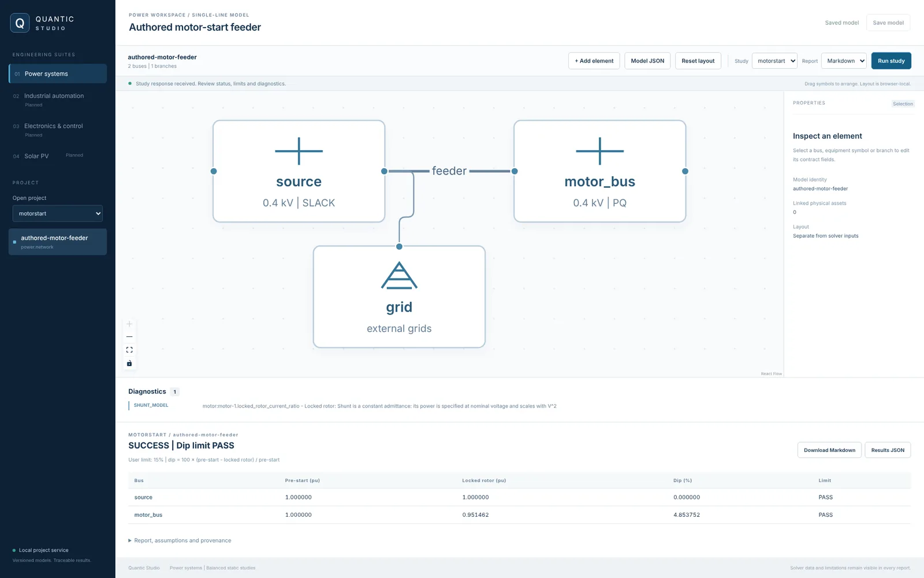Image resolution: width=924 pixels, height=578 pixels.
Task: Click the motor_bus right connection handle
Action: [x=685, y=171]
